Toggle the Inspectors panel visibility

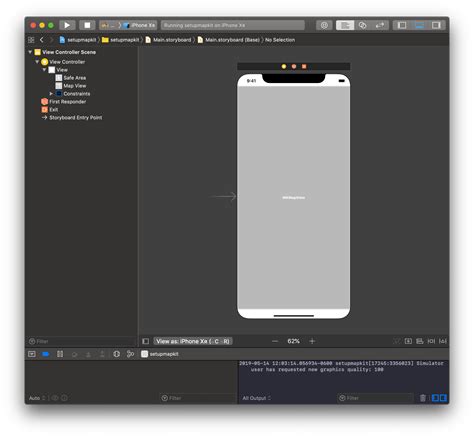click(436, 25)
